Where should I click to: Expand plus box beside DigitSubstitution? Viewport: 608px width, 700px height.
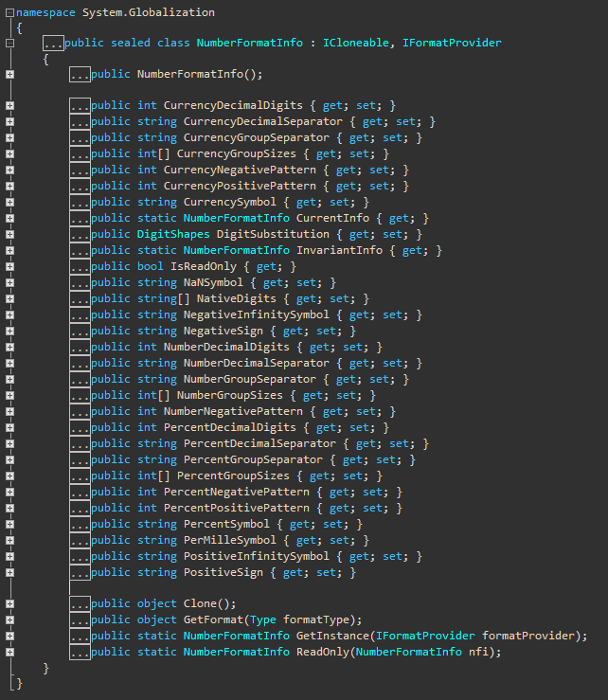tap(9, 234)
